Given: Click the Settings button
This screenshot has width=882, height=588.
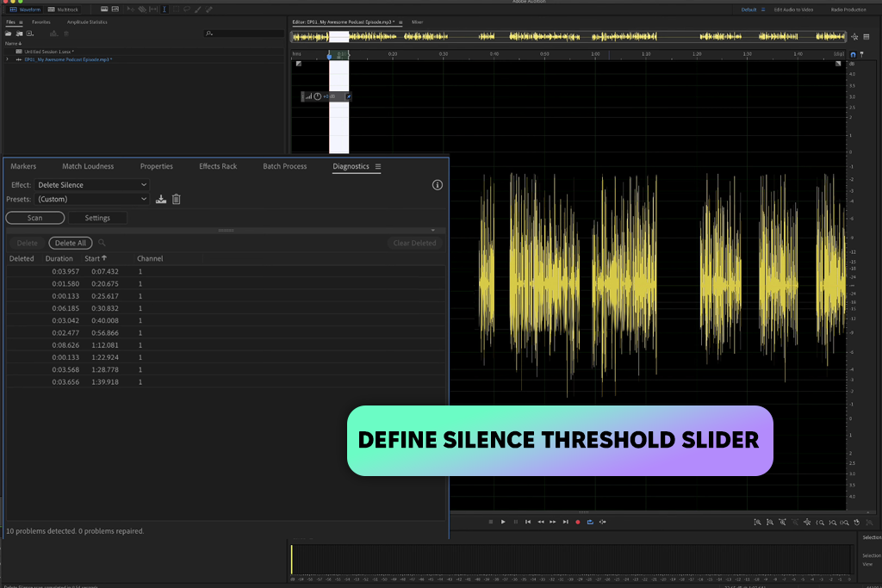Looking at the screenshot, I should tap(97, 218).
